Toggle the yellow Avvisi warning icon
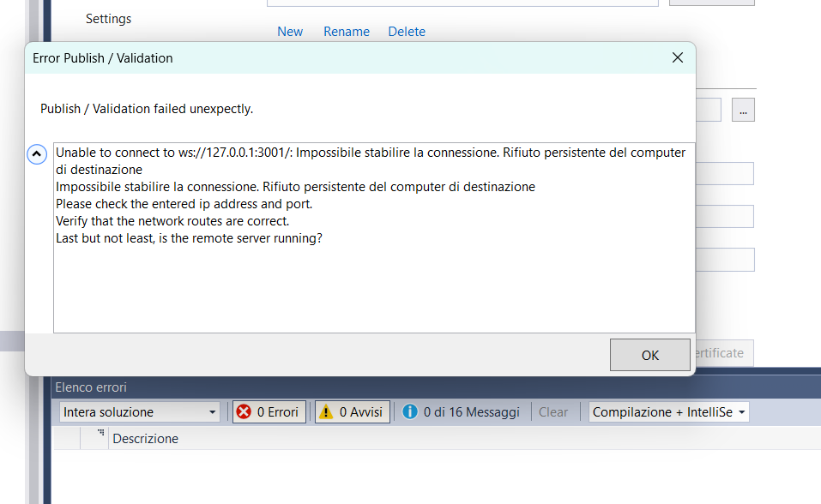 326,412
